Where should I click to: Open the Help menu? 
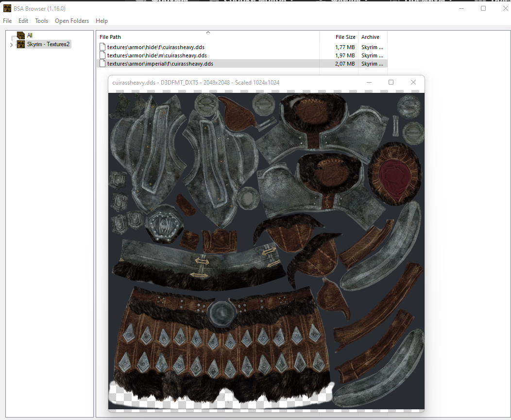point(102,21)
